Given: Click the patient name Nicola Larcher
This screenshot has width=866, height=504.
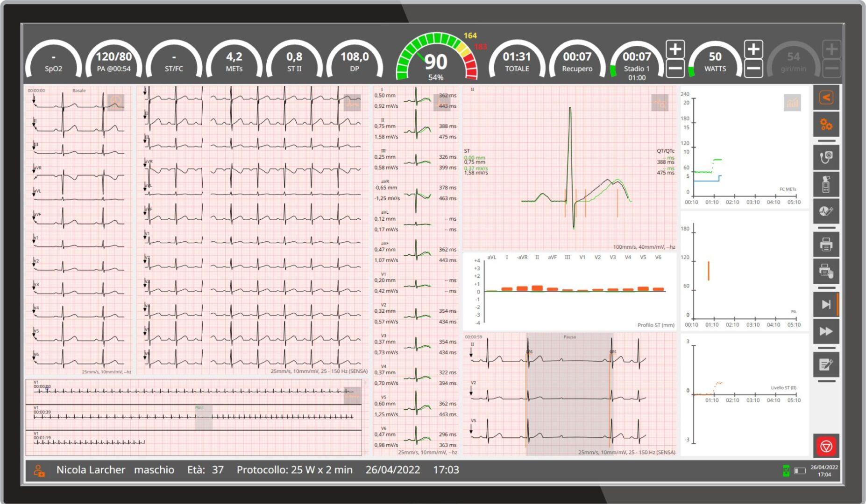Looking at the screenshot, I should coord(91,470).
